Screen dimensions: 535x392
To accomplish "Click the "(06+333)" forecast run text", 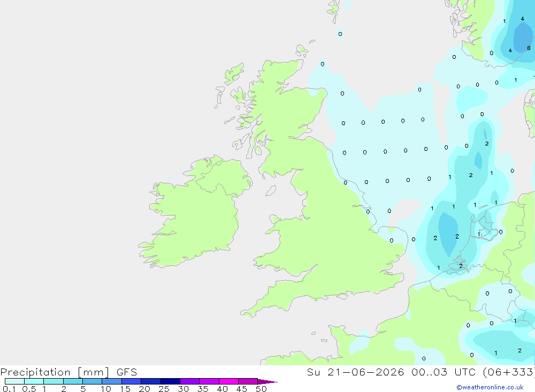I will click(509, 372).
